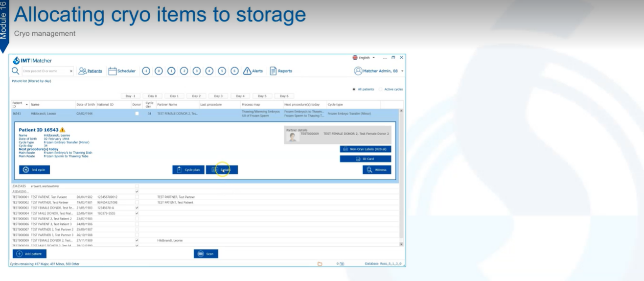Switch to the Patients tab
This screenshot has width=644, height=281.
pyautogui.click(x=91, y=71)
